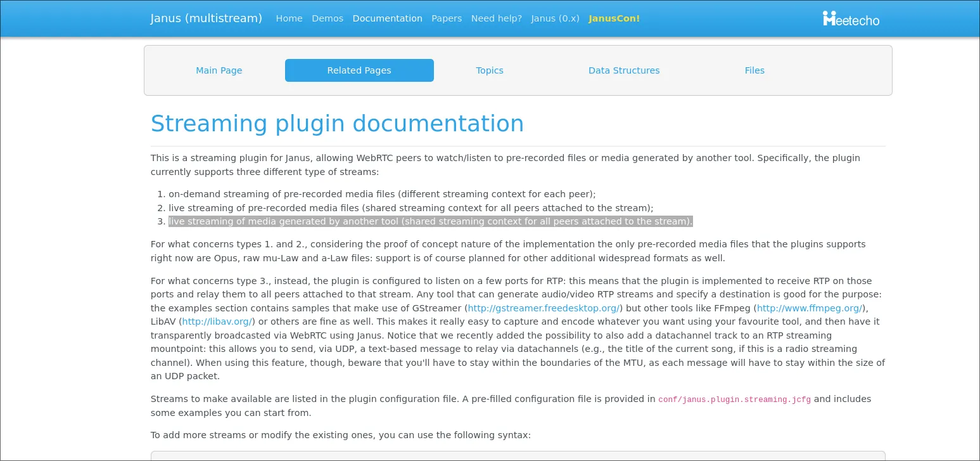Screen dimensions: 980x461
Task: Click the Meetecho logo in header
Action: [851, 19]
